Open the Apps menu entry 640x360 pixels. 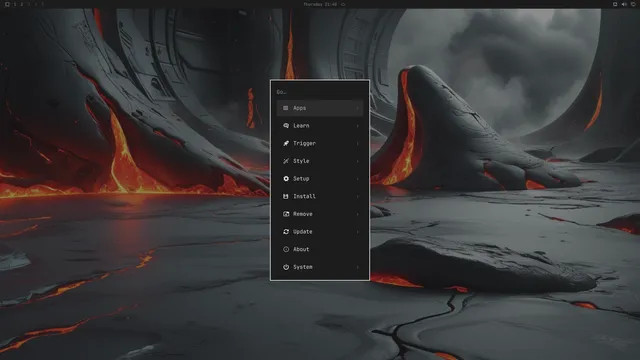click(320, 108)
